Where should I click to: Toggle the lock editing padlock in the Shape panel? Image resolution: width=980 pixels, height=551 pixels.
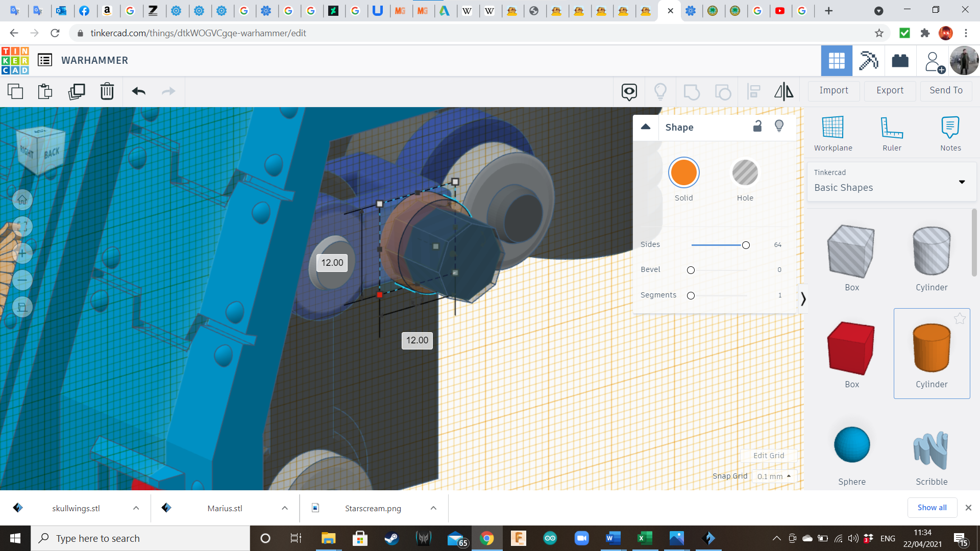pyautogui.click(x=757, y=127)
